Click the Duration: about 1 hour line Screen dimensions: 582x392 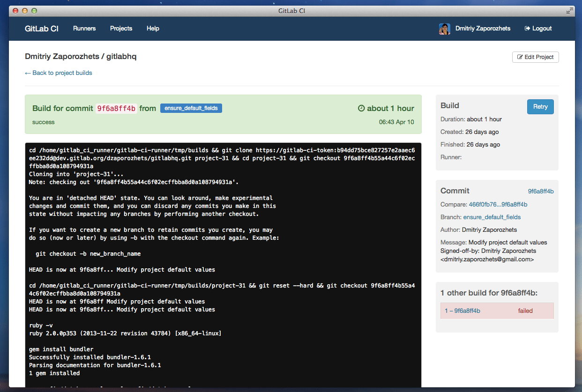tap(471, 119)
